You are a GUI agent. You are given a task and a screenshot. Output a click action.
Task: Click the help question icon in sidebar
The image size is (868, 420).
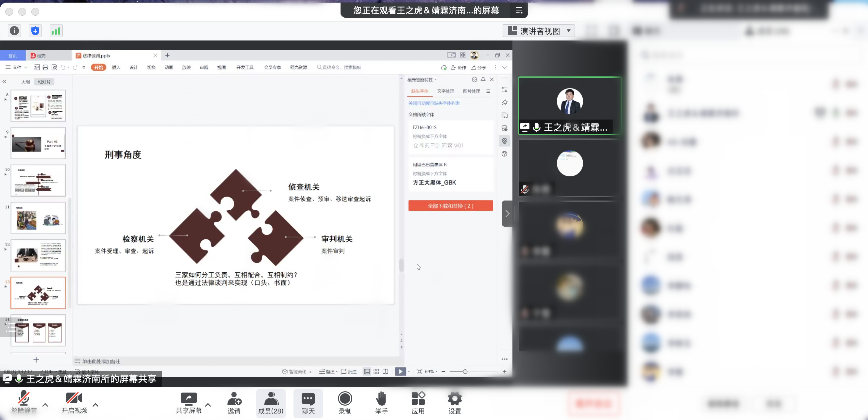[504, 154]
